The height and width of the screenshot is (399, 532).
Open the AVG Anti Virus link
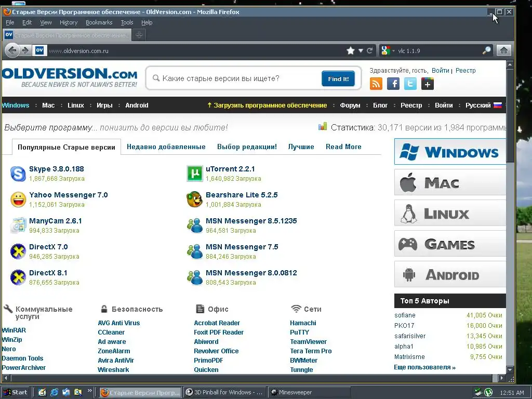pyautogui.click(x=119, y=323)
